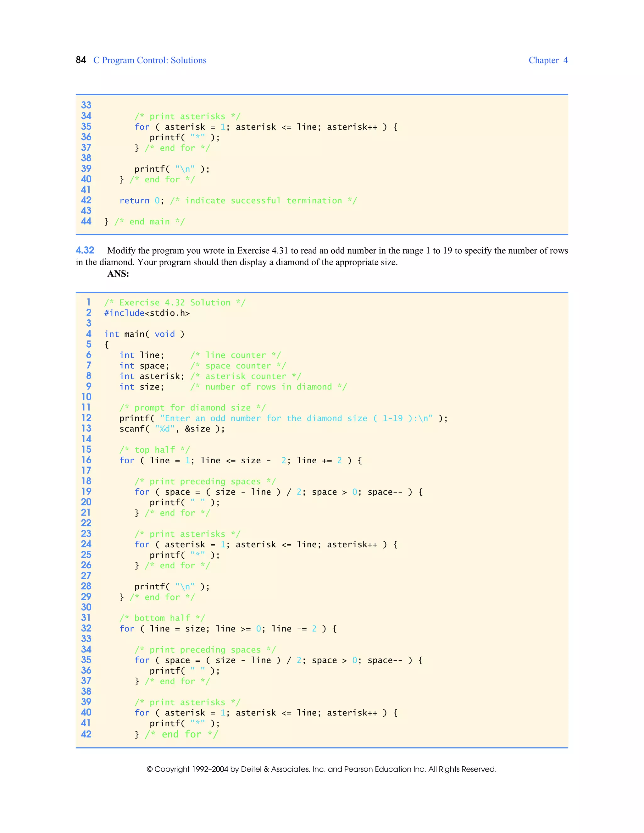
Task: Click the comment '/* prompt for diamond size */'
Action: (x=193, y=408)
